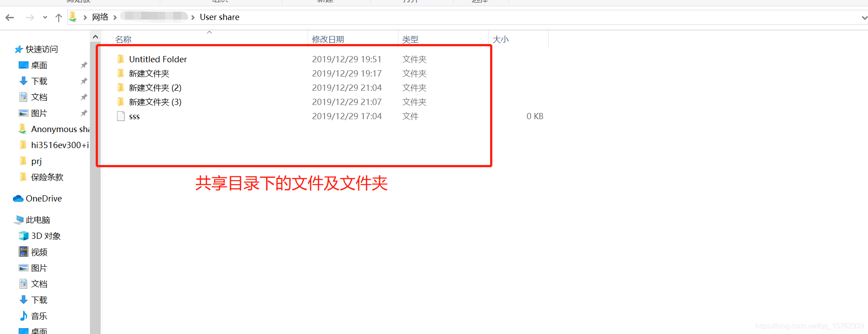Open 图片 under 此电脑
Viewport: 868px width, 334px height.
[x=39, y=268]
